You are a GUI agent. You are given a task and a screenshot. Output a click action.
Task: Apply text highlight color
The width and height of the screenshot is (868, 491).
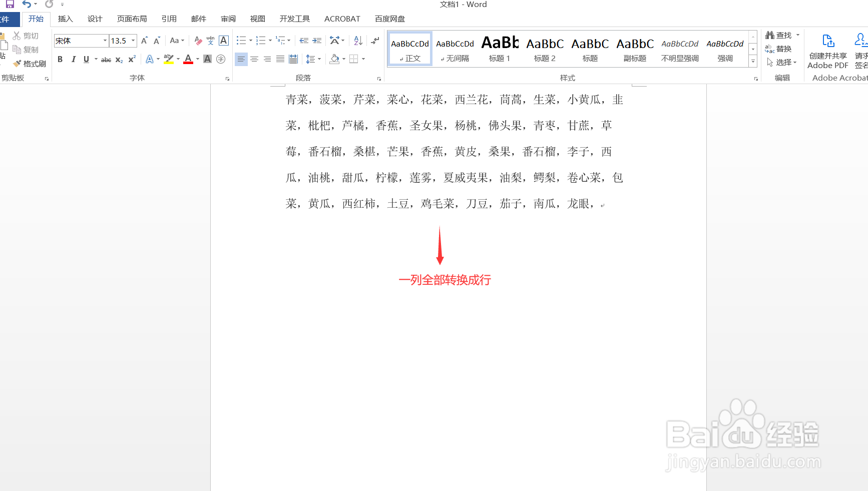[x=169, y=59]
